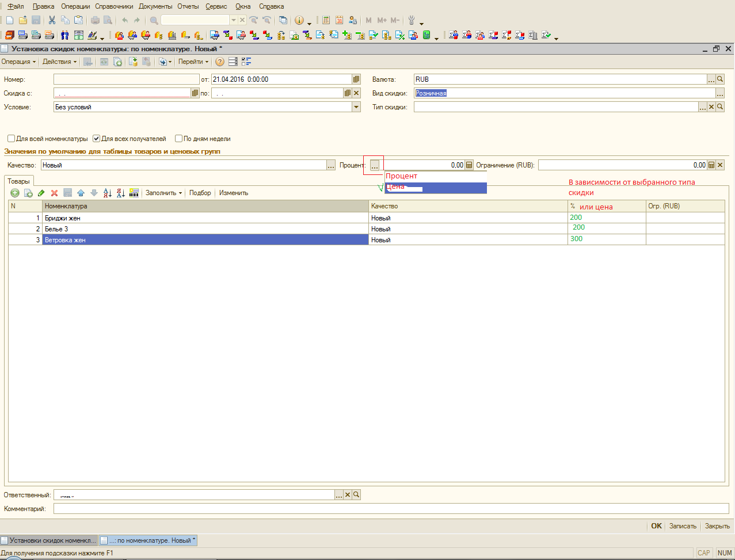Sort table rows ascending А-Я
Image resolution: width=735 pixels, height=560 pixels.
[107, 193]
